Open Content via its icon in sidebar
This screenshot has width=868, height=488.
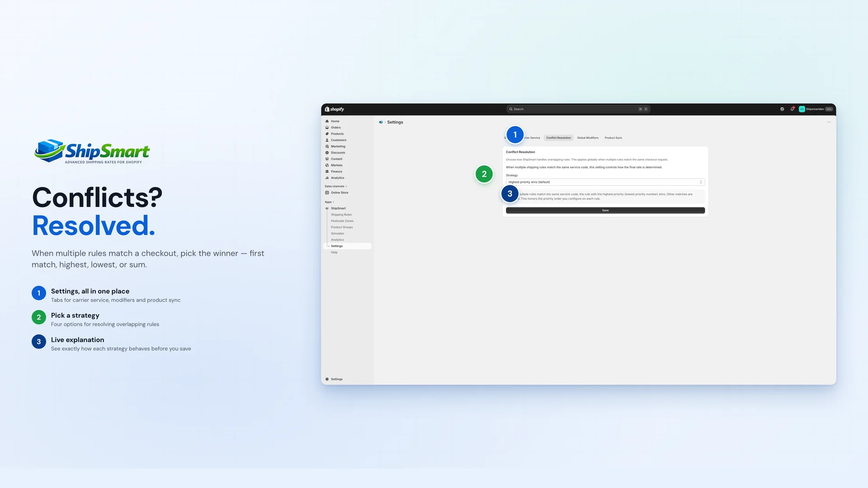[327, 159]
